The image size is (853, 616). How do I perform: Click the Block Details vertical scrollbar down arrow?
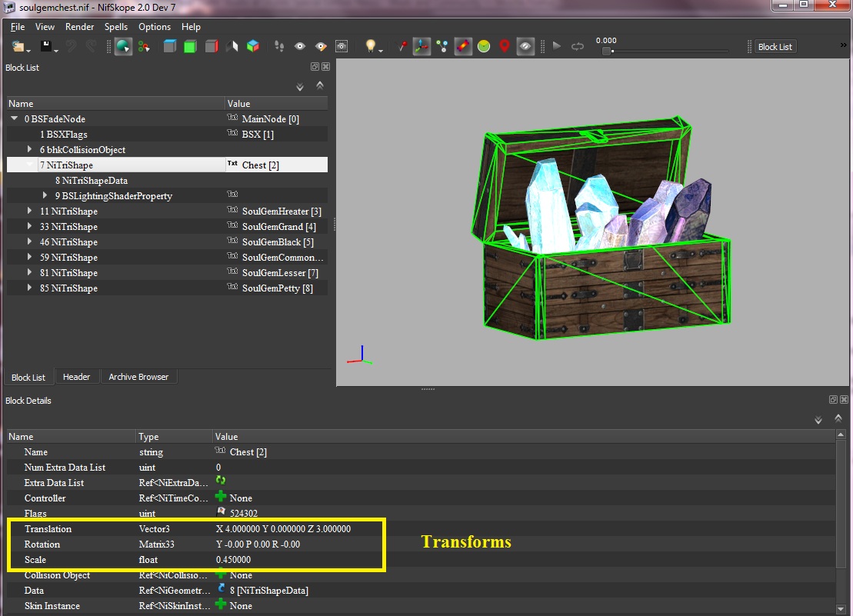click(x=841, y=609)
